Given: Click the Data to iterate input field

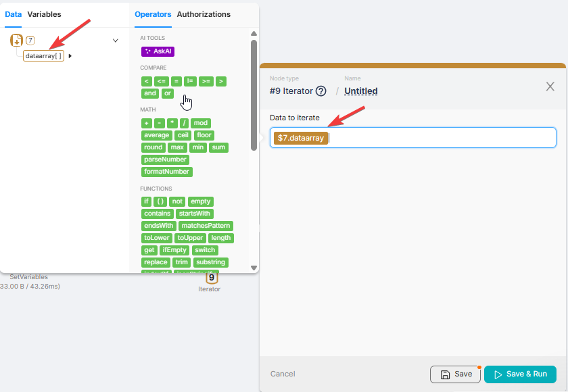Looking at the screenshot, I should 440,138.
